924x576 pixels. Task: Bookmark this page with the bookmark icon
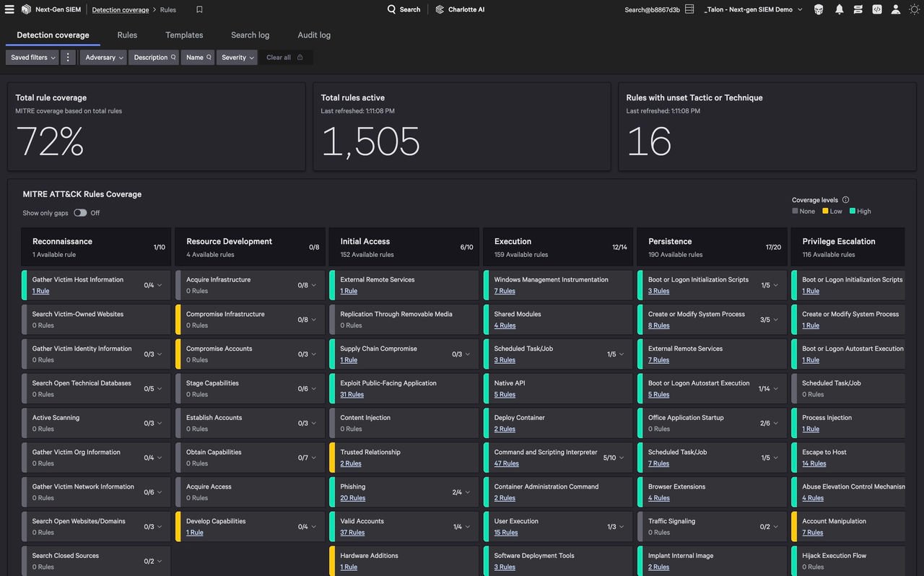point(199,10)
